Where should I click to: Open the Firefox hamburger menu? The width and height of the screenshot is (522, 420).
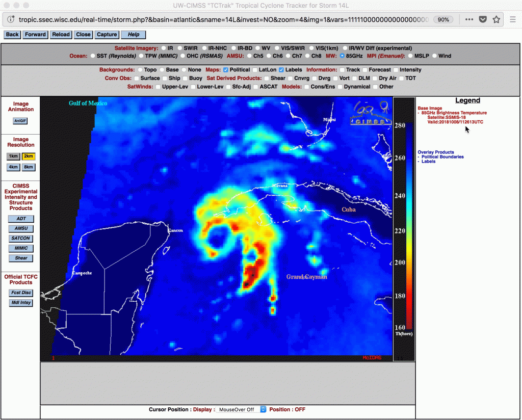[x=512, y=19]
